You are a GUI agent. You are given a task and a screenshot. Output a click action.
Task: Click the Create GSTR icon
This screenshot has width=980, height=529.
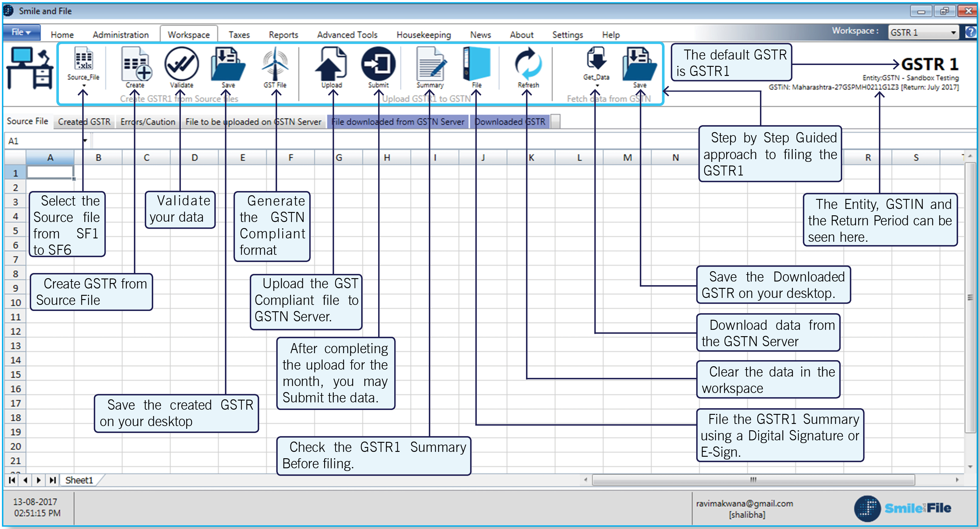pos(135,64)
